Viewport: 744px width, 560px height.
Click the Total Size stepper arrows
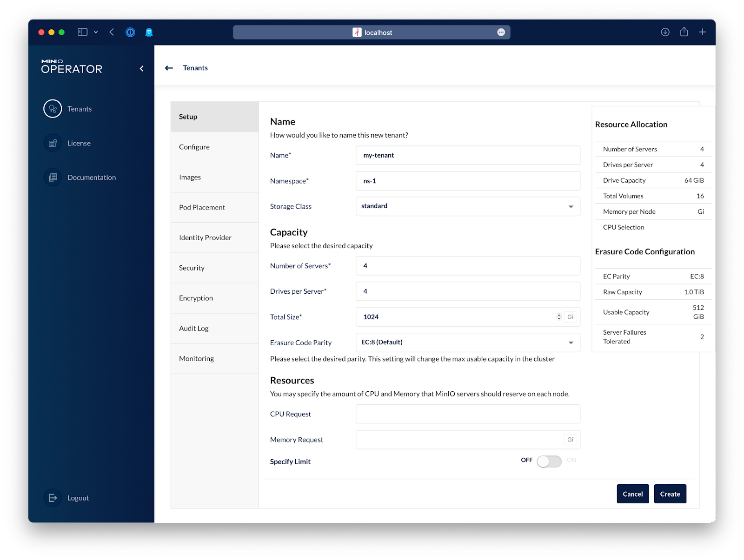coord(559,317)
